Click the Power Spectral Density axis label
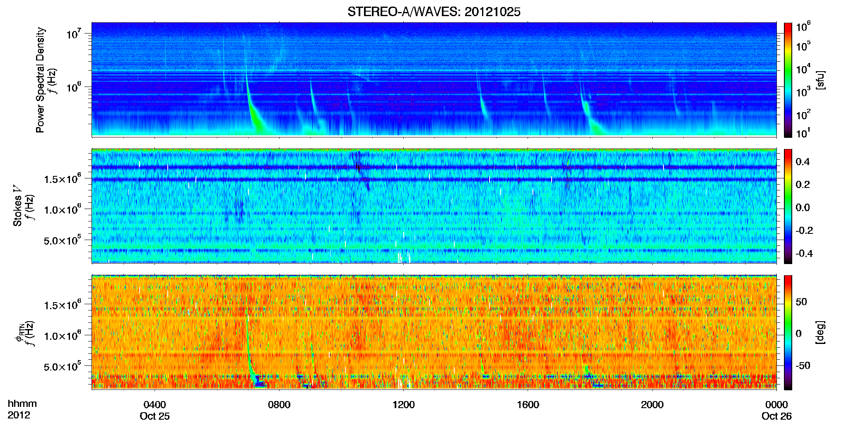This screenshot has height=447, width=868. 40,80
